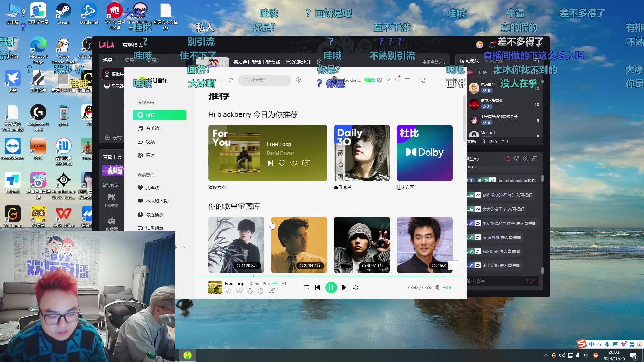Viewport: 644px width, 362px height.
Task: Open playlist with 4597.1万 plays
Action: (x=362, y=245)
